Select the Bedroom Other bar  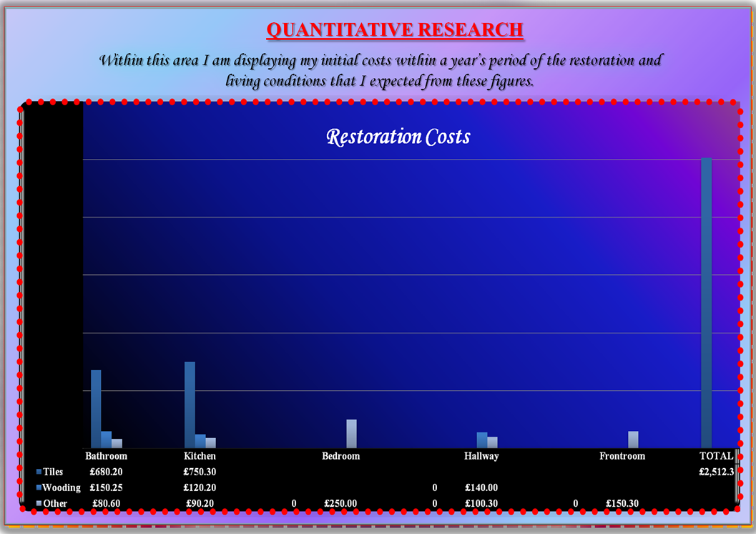pyautogui.click(x=351, y=434)
